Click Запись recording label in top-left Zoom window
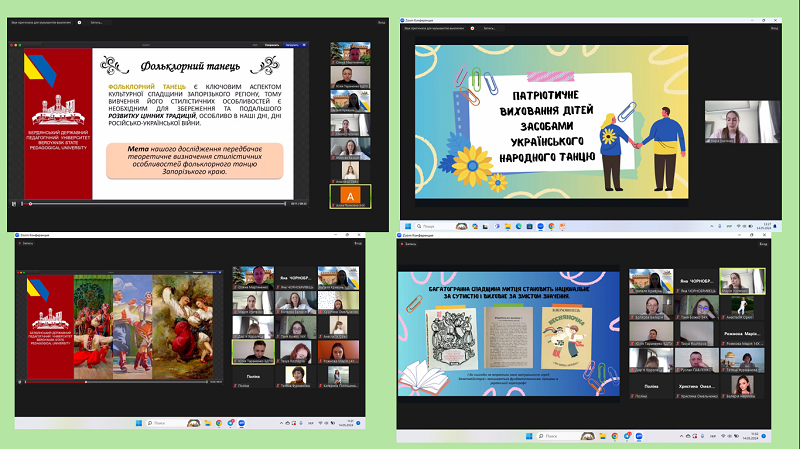This screenshot has height=449, width=800. (96, 21)
